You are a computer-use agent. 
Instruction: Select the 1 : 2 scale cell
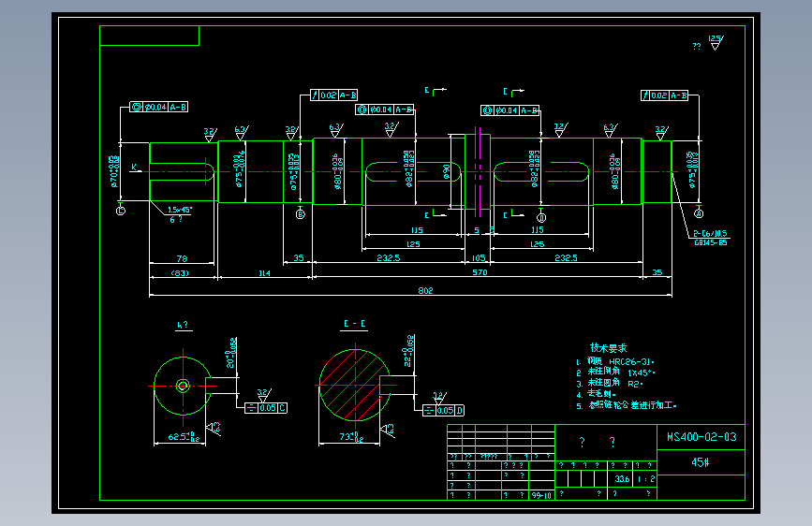646,479
